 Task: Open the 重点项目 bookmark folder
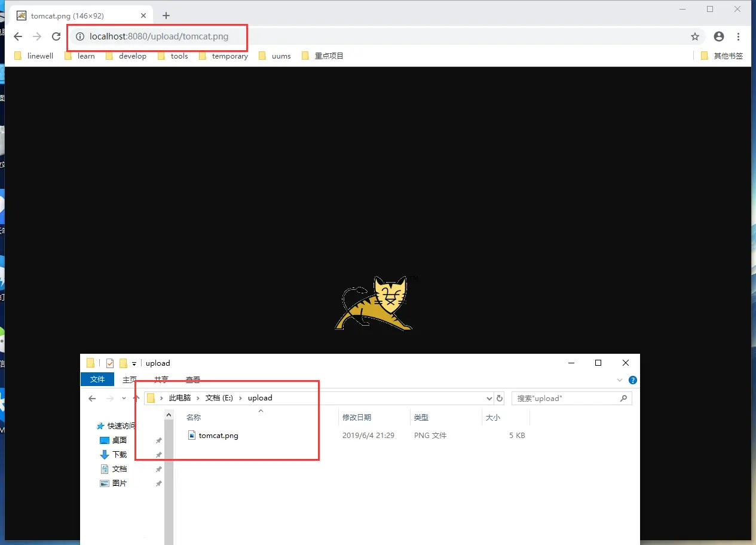pyautogui.click(x=323, y=56)
